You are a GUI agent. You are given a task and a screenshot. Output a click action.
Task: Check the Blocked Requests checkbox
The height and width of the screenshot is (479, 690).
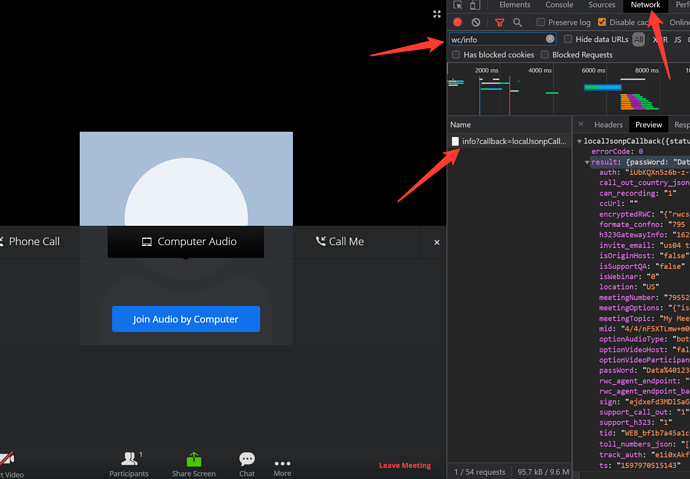point(545,55)
